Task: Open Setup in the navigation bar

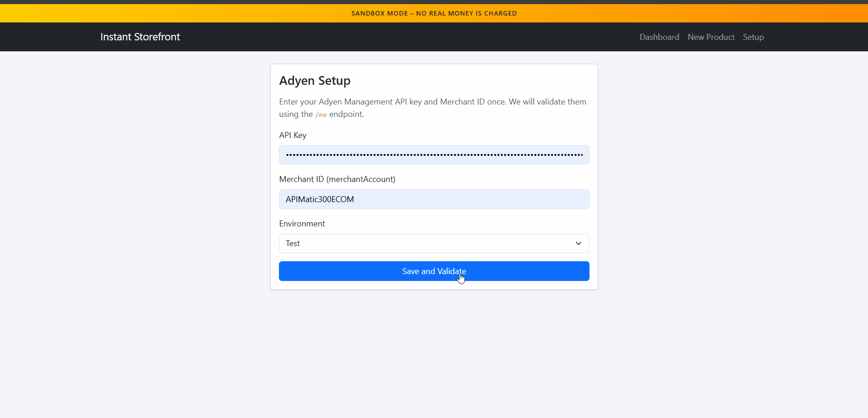Action: [x=753, y=37]
